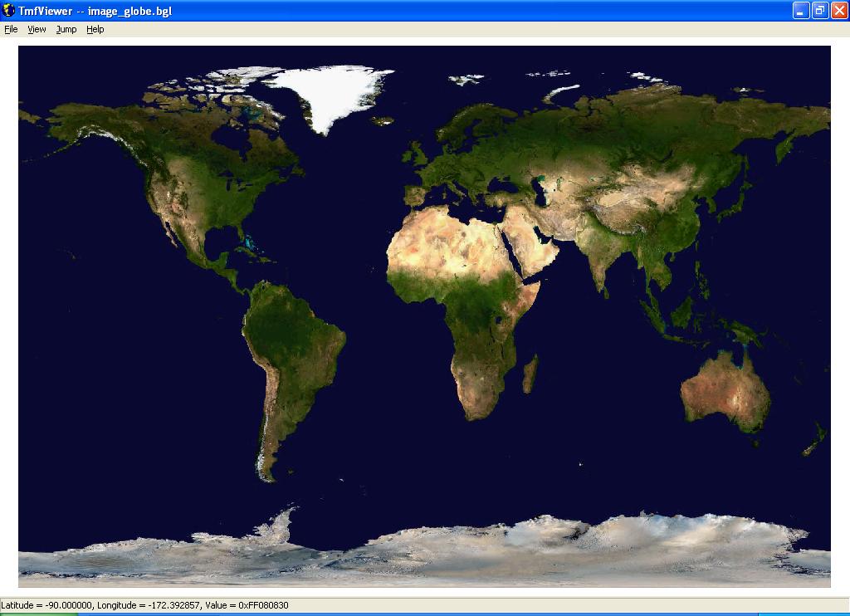The width and height of the screenshot is (850, 616).
Task: Open the Help menu
Action: (94, 29)
